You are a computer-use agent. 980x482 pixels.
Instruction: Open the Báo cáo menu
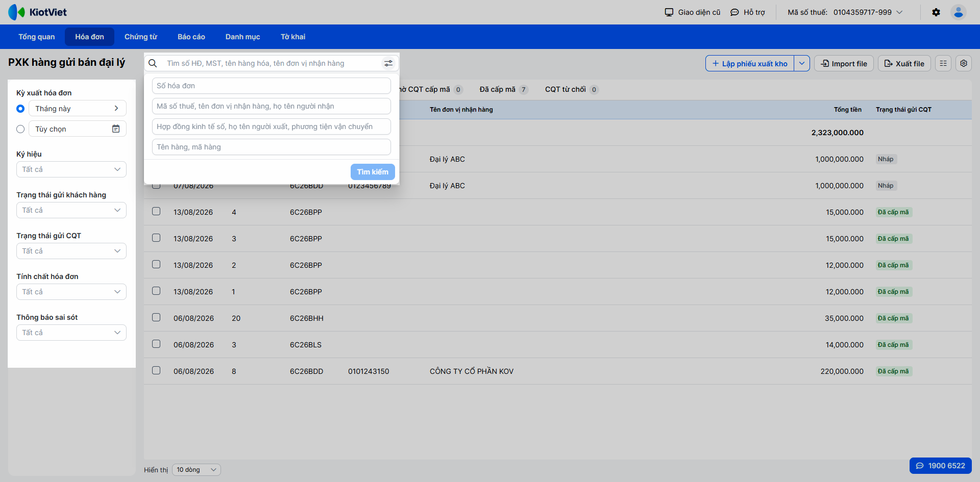191,37
